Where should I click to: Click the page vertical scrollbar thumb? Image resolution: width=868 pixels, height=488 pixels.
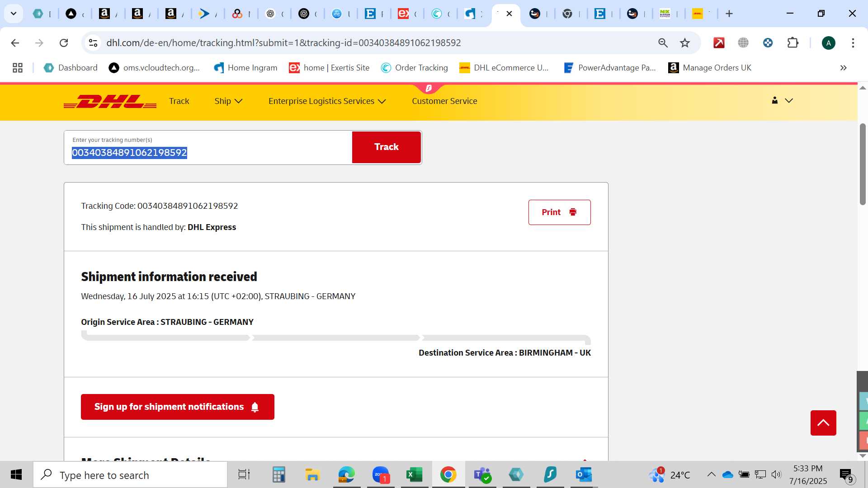863,164
